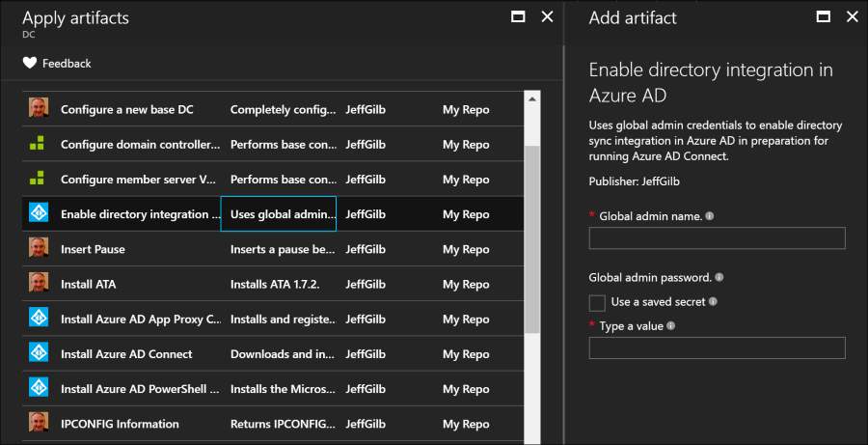This screenshot has width=868, height=445.
Task: Close the Add artifact blade
Action: 853,16
